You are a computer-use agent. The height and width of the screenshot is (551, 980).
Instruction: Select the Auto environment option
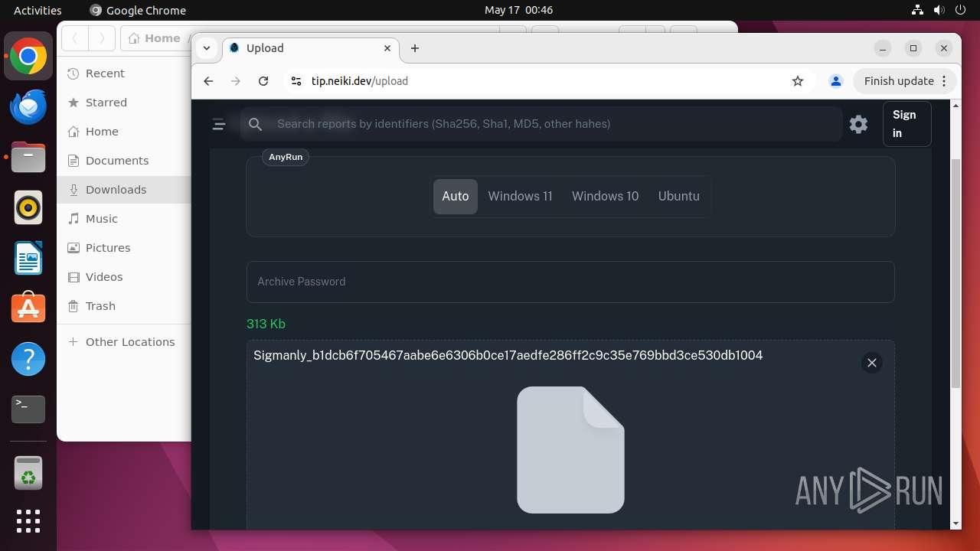coord(456,197)
